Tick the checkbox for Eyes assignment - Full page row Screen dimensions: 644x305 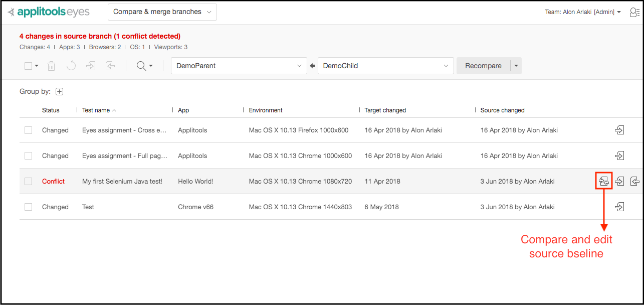point(29,156)
